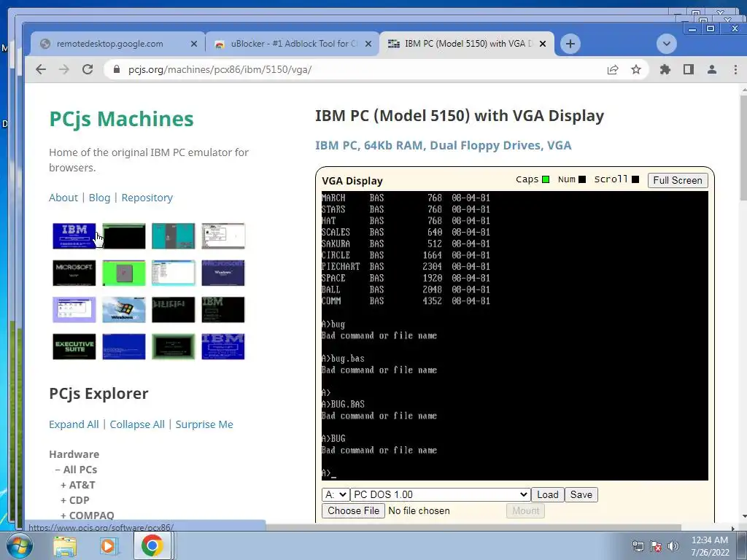
Task: Click the Choose File button
Action: click(x=354, y=511)
